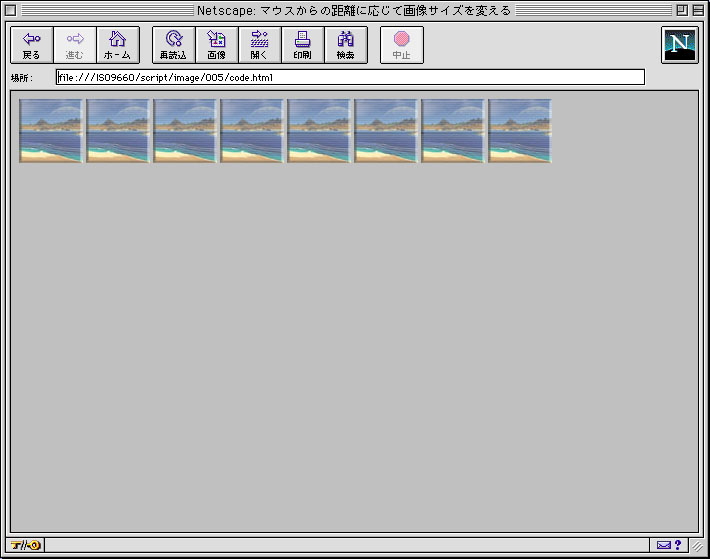The width and height of the screenshot is (710, 559).
Task: Open mail via the envelope status icon
Action: tap(664, 545)
